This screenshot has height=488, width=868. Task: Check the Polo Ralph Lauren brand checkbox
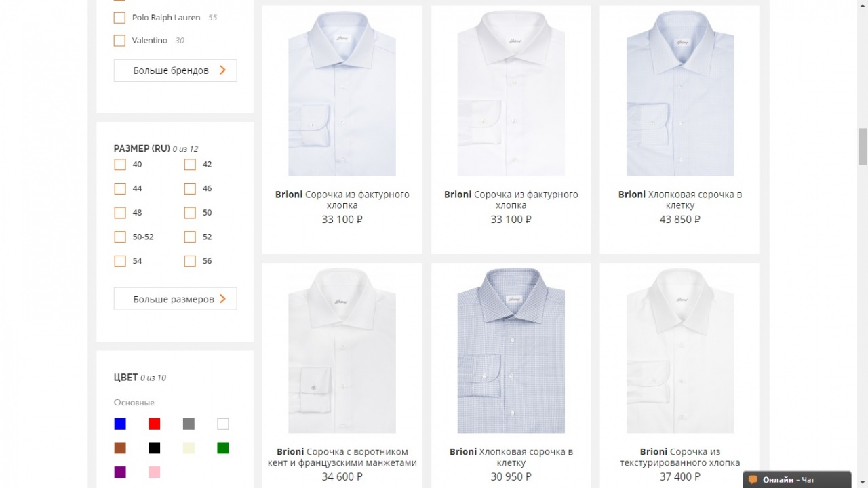(120, 18)
